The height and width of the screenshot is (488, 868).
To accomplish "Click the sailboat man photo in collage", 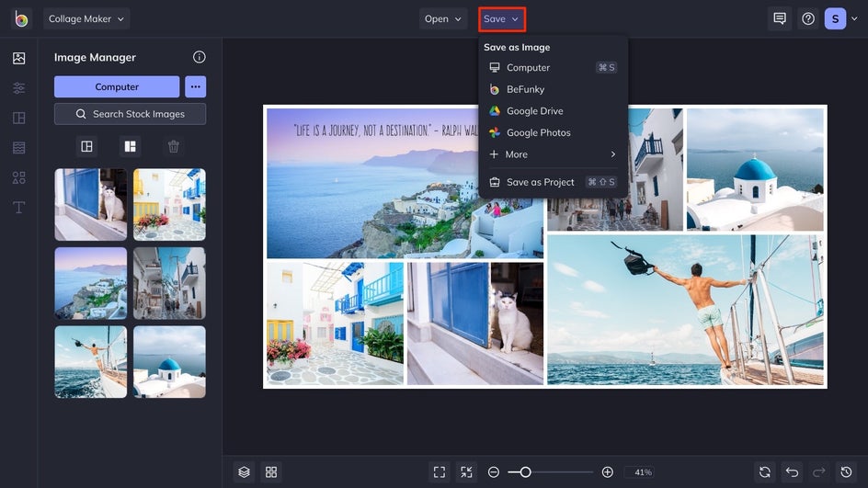I will click(x=685, y=310).
